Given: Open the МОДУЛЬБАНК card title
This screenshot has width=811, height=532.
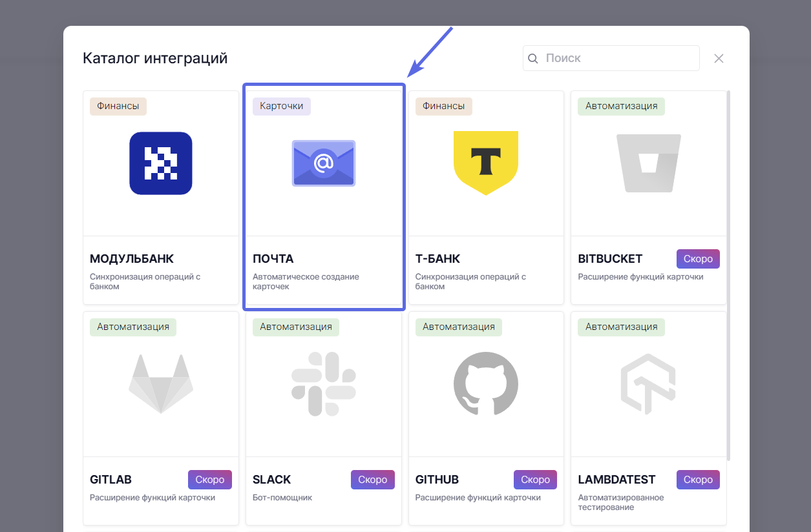Looking at the screenshot, I should tap(132, 259).
